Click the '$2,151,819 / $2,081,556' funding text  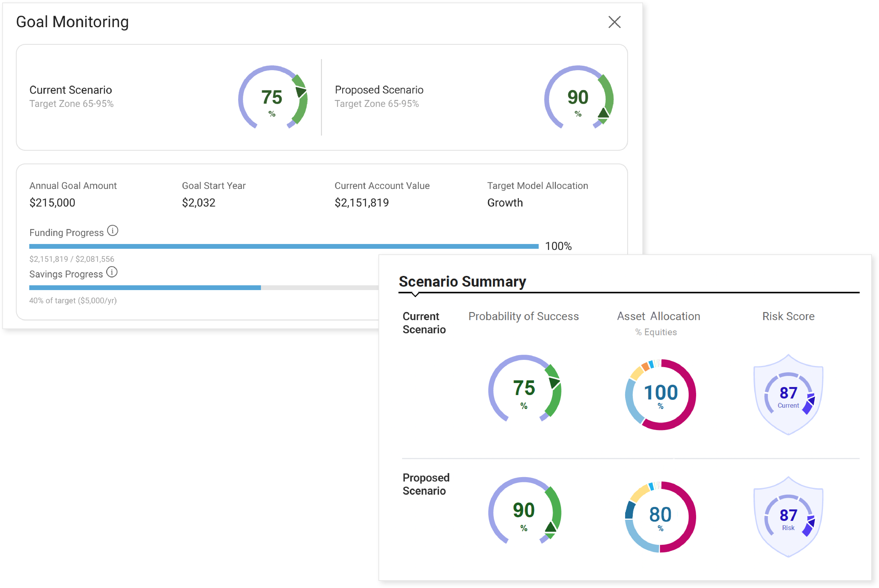(72, 259)
